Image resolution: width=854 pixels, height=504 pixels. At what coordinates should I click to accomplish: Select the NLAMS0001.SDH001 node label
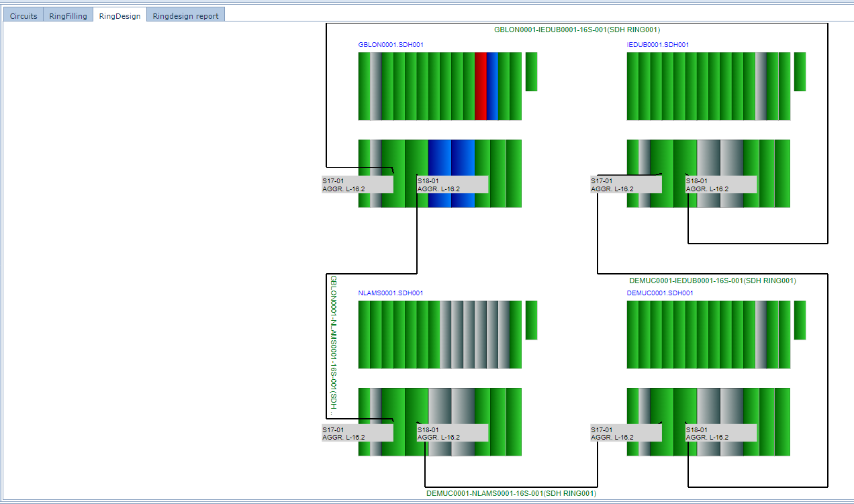[390, 293]
